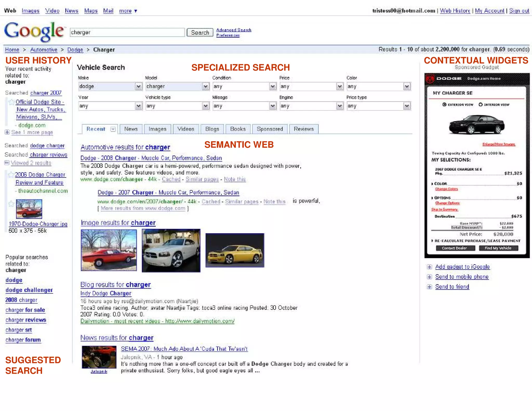This screenshot has height=411, width=532.
Task: Open the Engine dropdown
Action: click(x=311, y=106)
